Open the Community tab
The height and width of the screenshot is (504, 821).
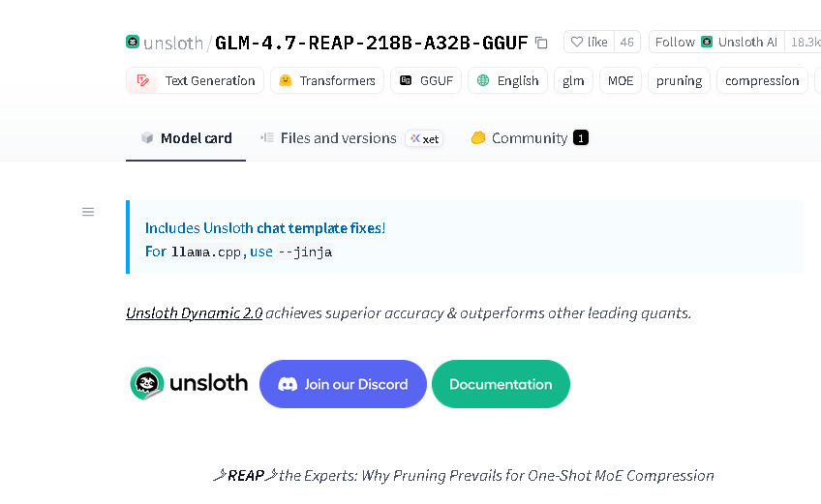(x=530, y=138)
